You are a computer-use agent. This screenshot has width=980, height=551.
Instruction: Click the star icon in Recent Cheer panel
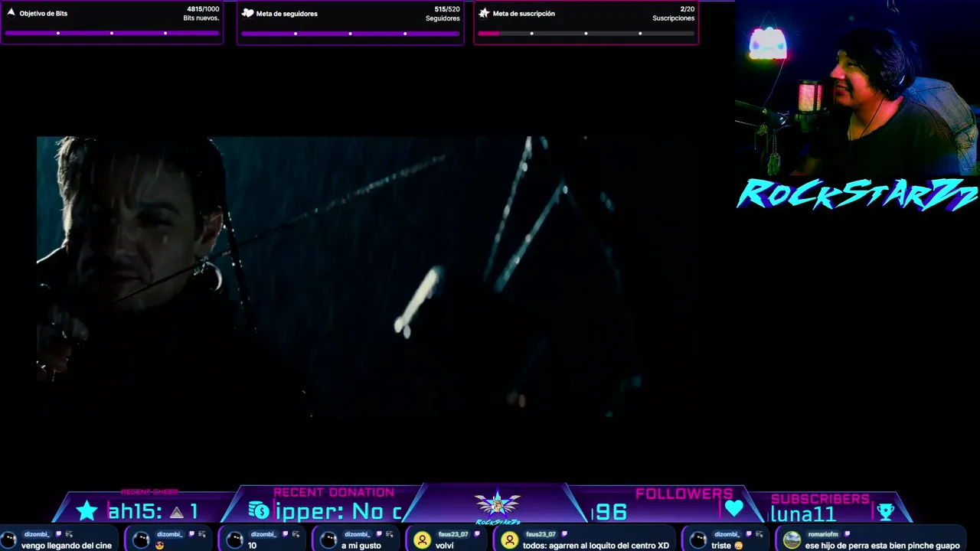pos(87,510)
